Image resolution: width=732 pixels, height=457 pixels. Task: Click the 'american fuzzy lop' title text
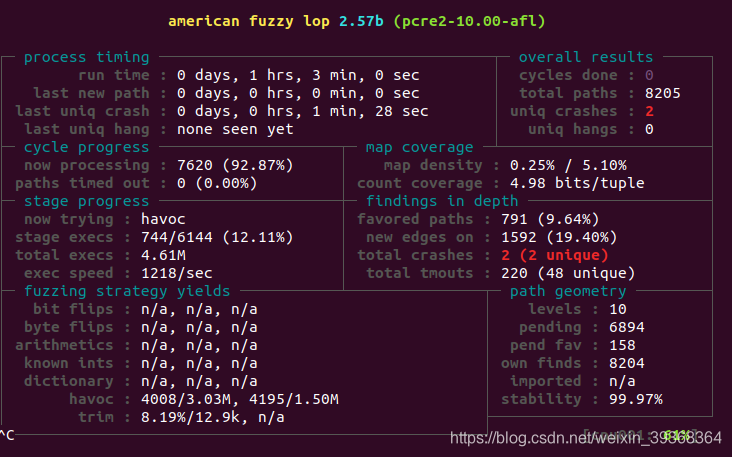[249, 21]
